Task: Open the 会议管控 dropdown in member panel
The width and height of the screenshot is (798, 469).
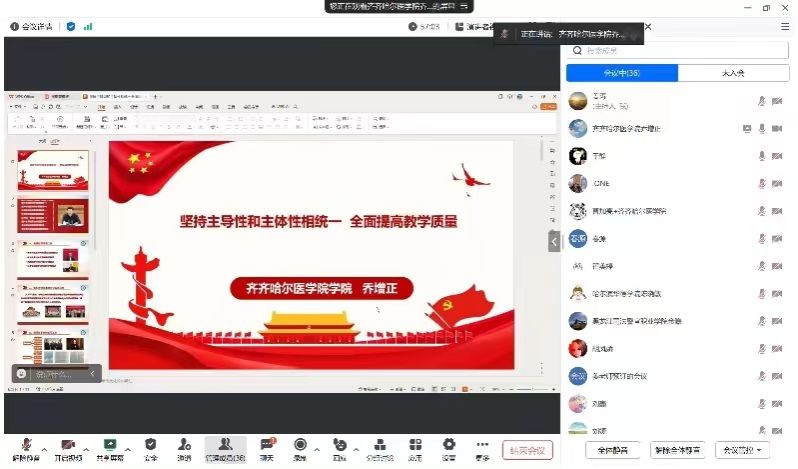Action: (x=745, y=450)
